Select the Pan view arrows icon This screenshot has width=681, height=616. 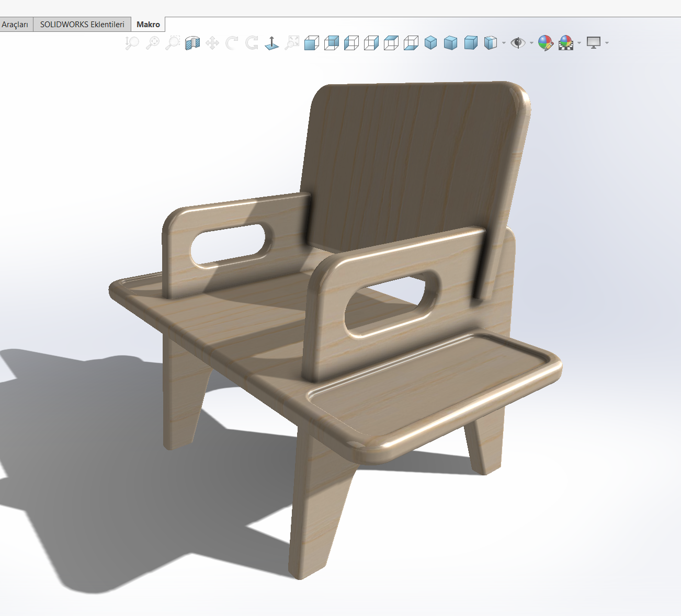[x=212, y=43]
